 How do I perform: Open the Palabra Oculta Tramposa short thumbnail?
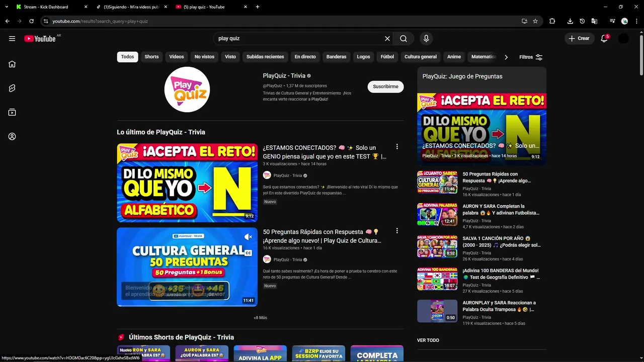point(437,311)
